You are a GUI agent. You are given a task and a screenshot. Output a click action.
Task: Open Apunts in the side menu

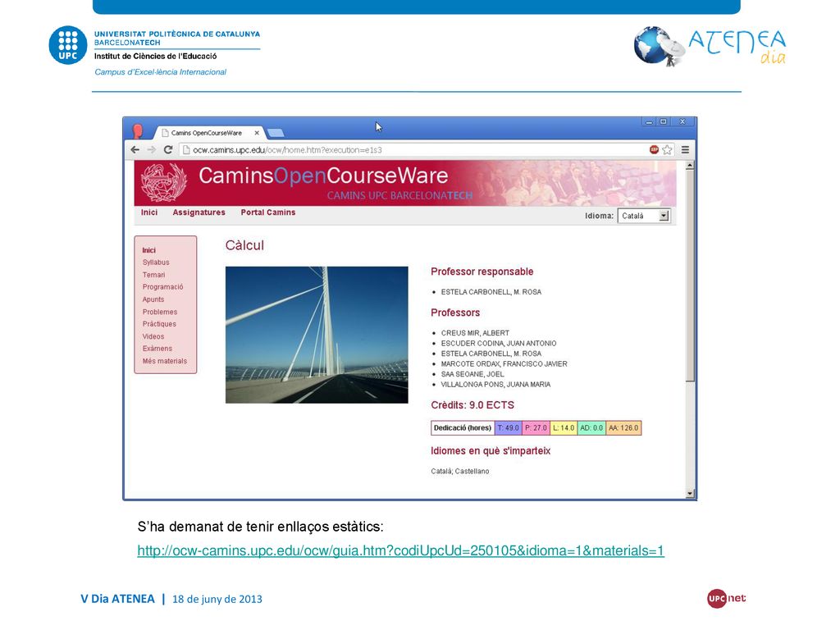click(x=153, y=299)
